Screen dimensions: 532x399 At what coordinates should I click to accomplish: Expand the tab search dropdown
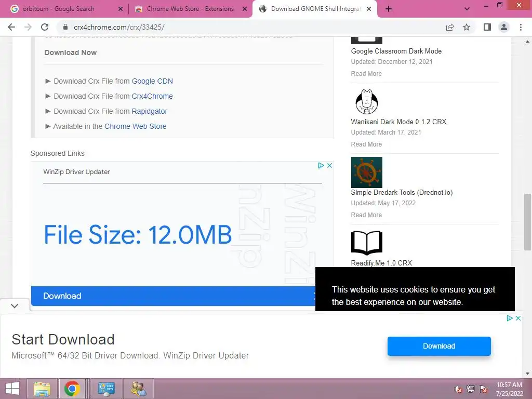point(467,9)
